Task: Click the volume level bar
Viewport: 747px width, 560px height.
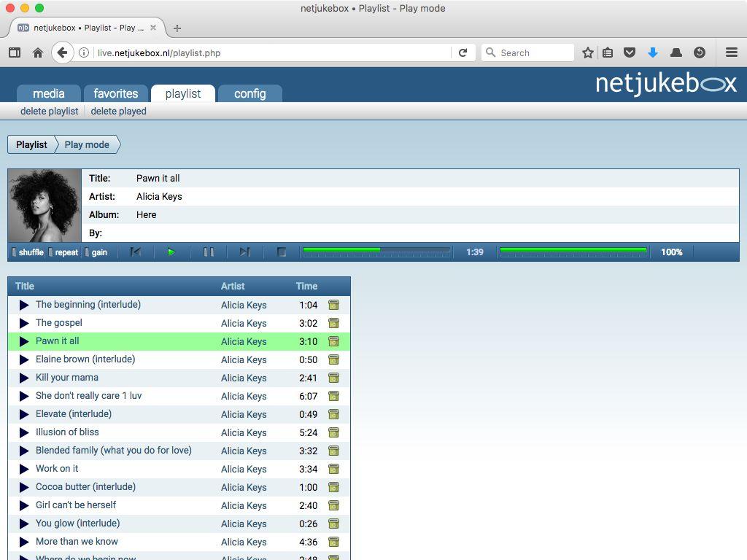Action: point(573,252)
